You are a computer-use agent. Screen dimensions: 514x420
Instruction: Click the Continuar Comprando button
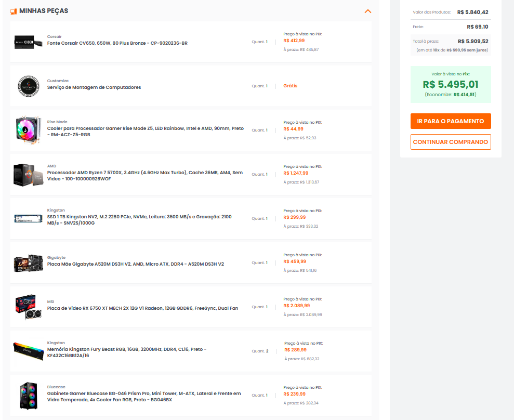(x=451, y=142)
